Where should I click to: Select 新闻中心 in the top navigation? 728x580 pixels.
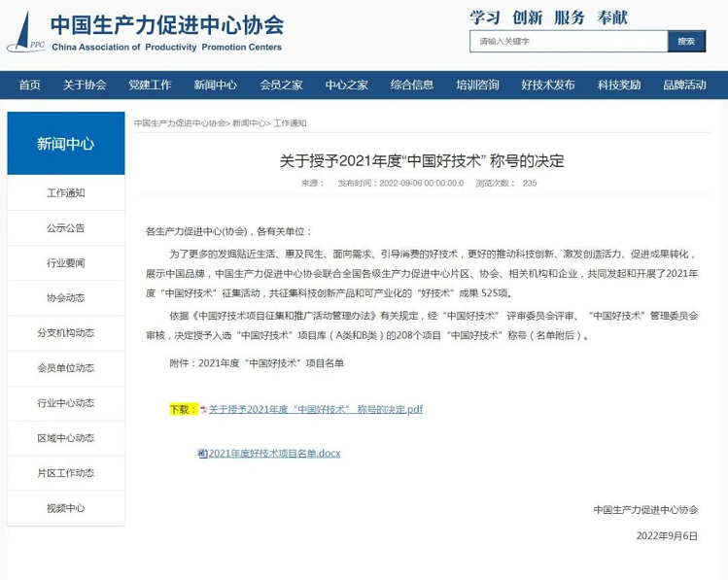(215, 85)
